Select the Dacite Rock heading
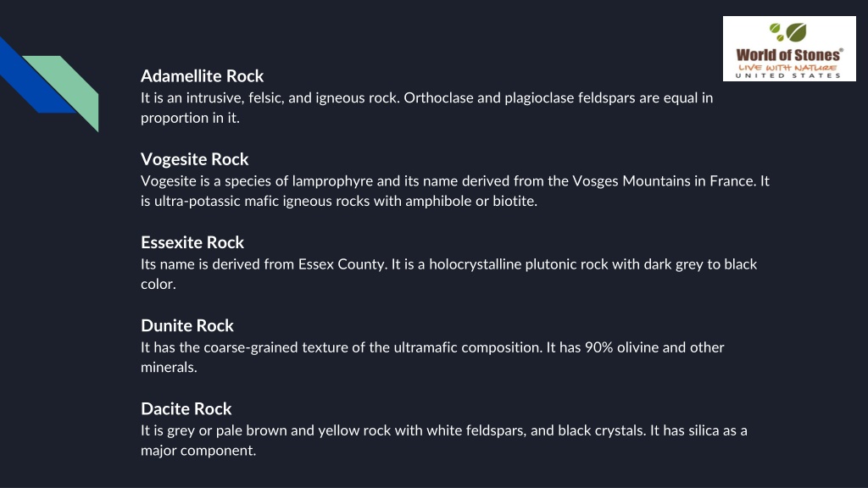The width and height of the screenshot is (868, 488). 186,409
